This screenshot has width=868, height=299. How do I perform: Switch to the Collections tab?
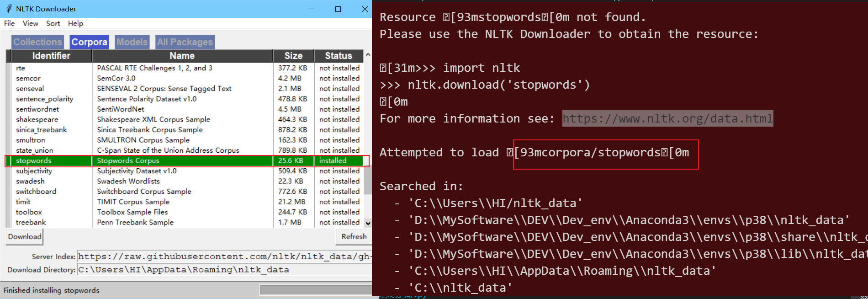click(37, 42)
